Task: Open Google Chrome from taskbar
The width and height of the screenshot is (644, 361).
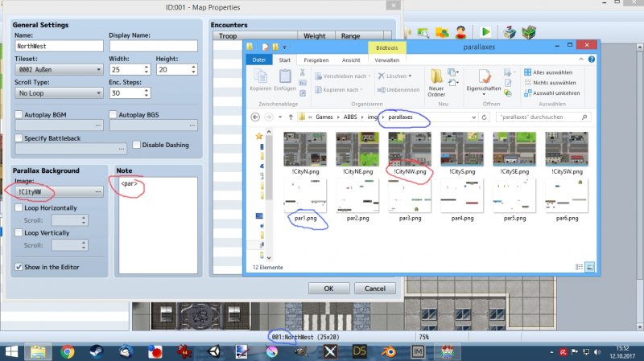Action: [x=68, y=352]
